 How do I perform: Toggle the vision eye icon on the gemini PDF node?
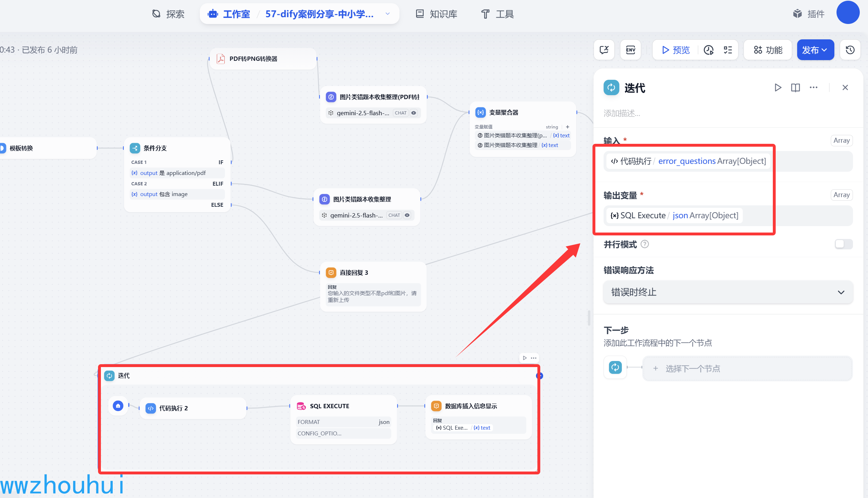pyautogui.click(x=414, y=113)
